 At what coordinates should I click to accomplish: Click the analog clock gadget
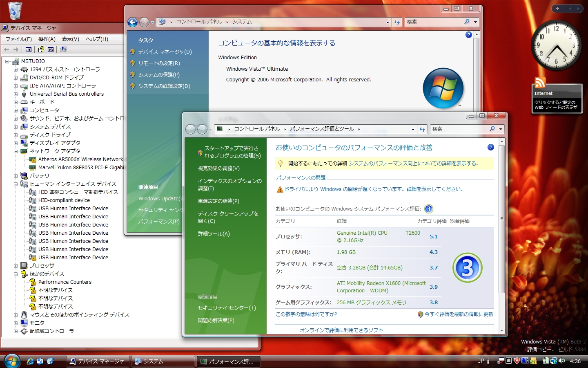coord(556,45)
